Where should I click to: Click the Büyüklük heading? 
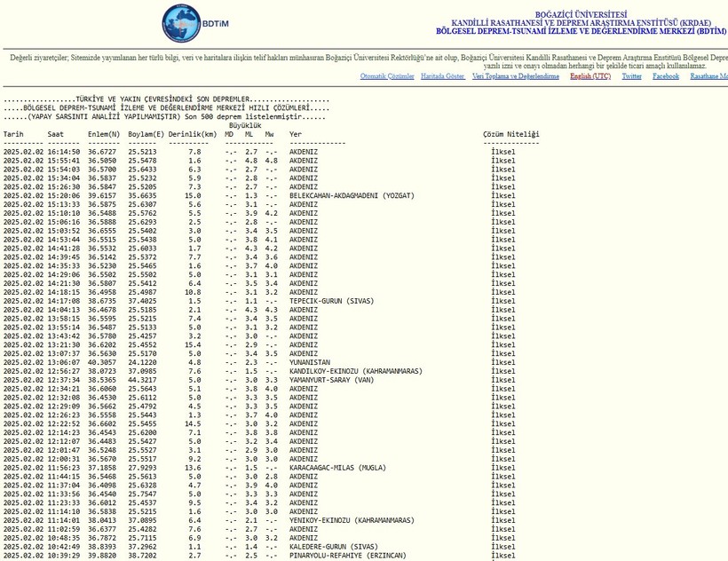pos(245,125)
